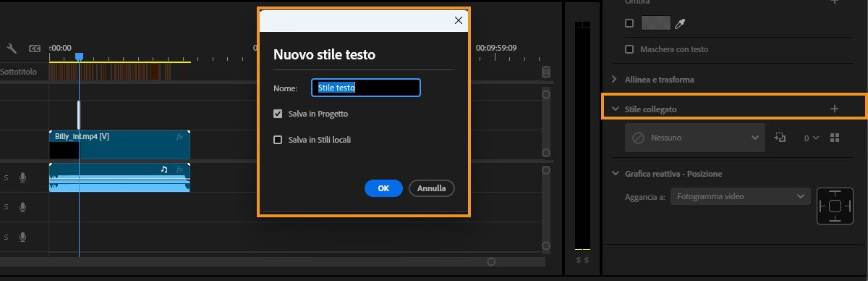The height and width of the screenshot is (281, 868).
Task: Toggle Salva in Progetto checkbox
Action: (278, 114)
